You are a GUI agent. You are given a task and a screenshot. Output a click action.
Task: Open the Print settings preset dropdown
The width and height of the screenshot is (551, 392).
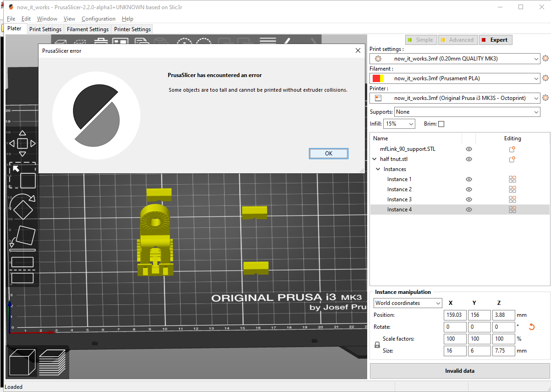point(455,59)
